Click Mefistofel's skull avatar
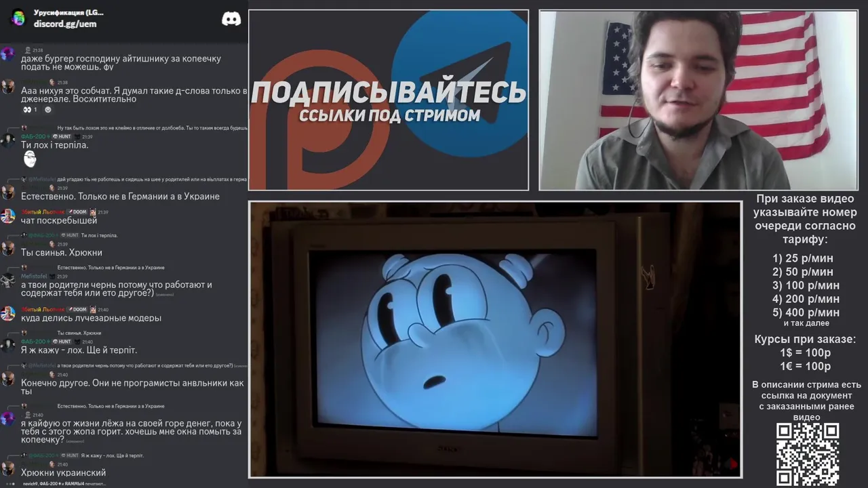This screenshot has width=868, height=488. 7,281
